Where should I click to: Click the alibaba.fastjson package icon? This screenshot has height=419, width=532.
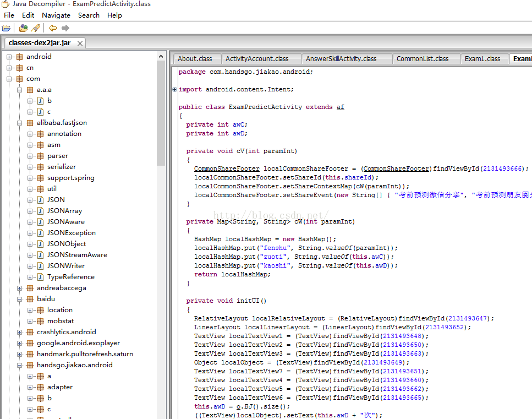coord(30,123)
